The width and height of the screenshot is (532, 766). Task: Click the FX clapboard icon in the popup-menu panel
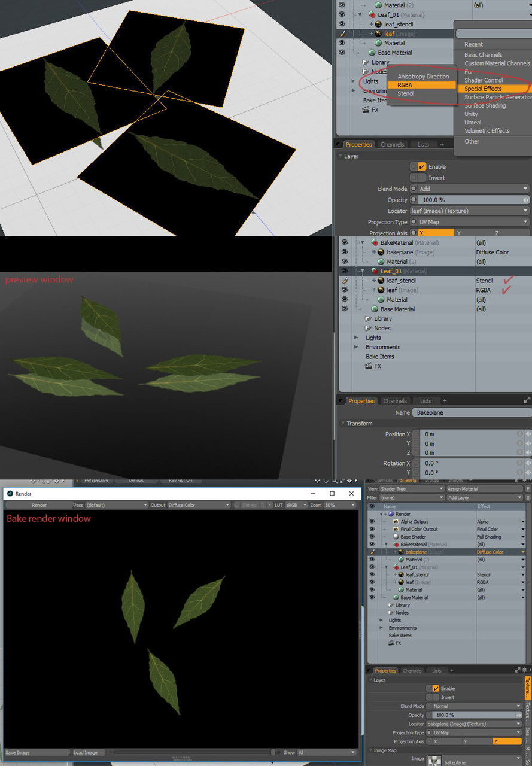pos(366,110)
